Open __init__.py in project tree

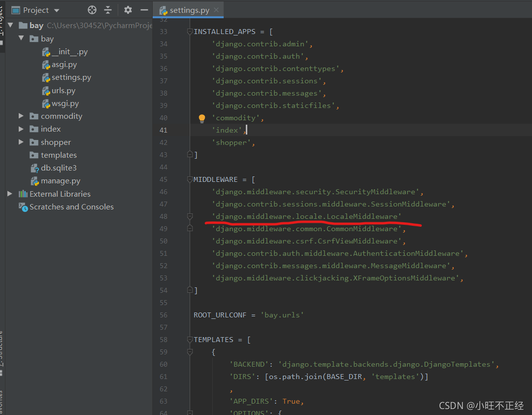coord(69,52)
